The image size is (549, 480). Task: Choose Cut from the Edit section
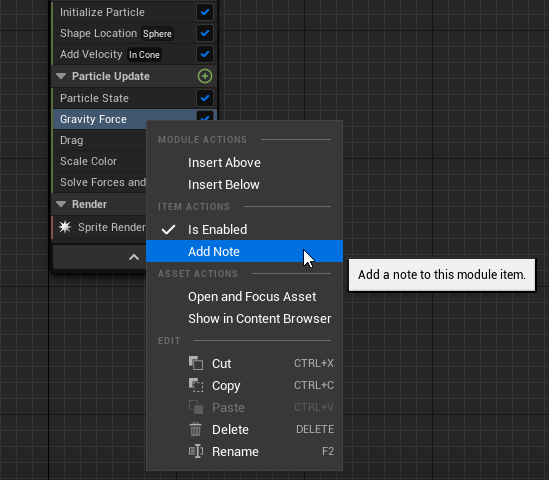[x=244, y=363]
